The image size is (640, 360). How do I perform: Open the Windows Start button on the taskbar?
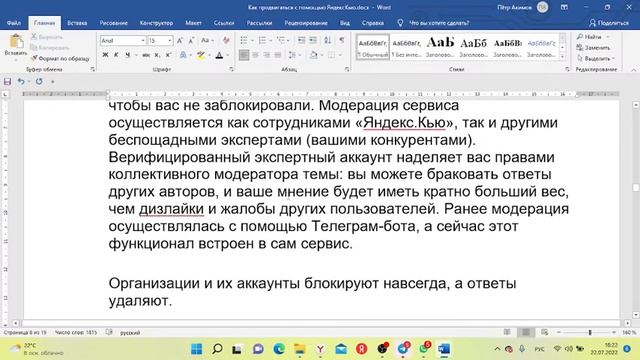coord(197,349)
